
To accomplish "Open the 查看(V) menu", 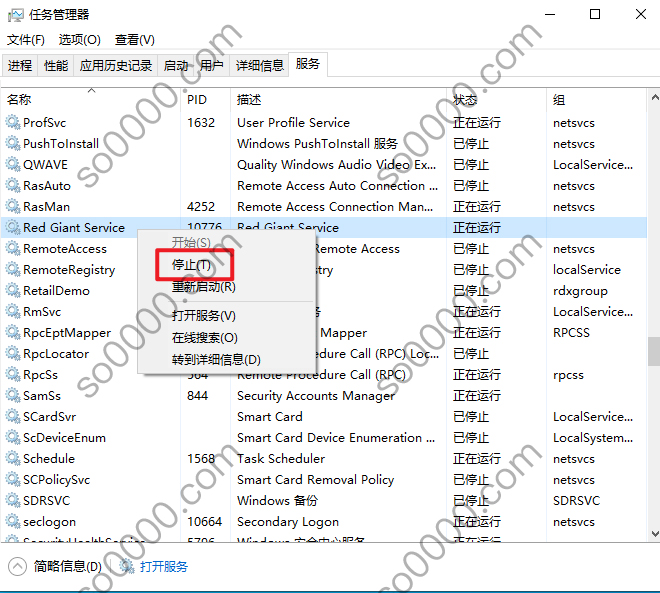I will pos(135,40).
